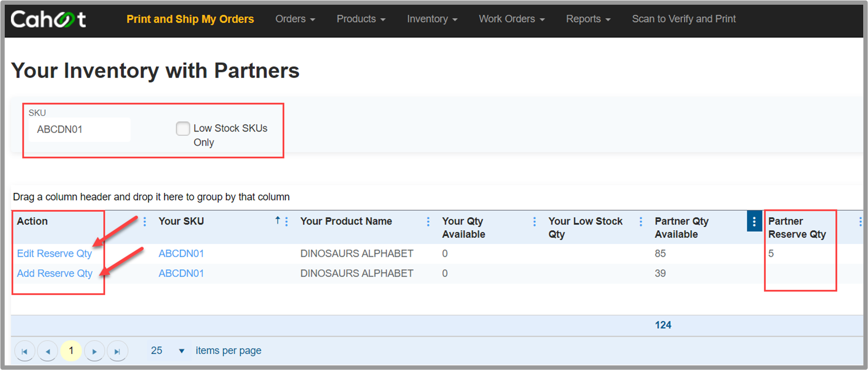The height and width of the screenshot is (370, 868).
Task: Click the Cahoot logo
Action: [48, 19]
